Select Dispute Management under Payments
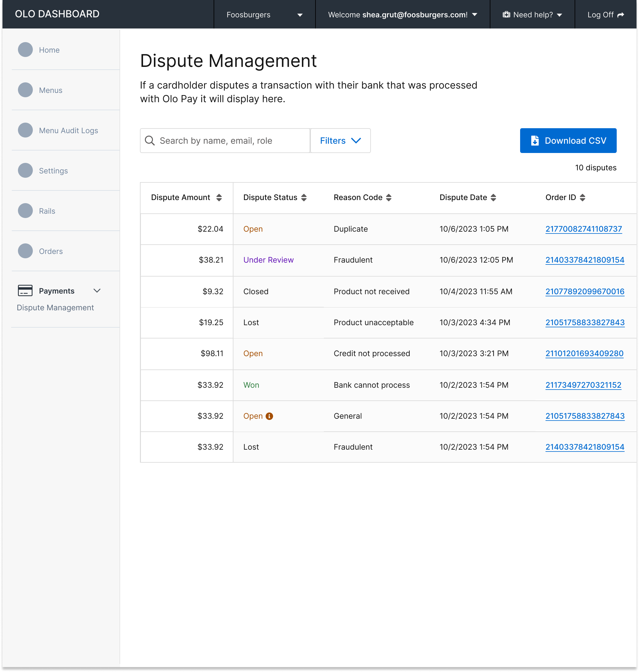The width and height of the screenshot is (639, 672). (55, 308)
